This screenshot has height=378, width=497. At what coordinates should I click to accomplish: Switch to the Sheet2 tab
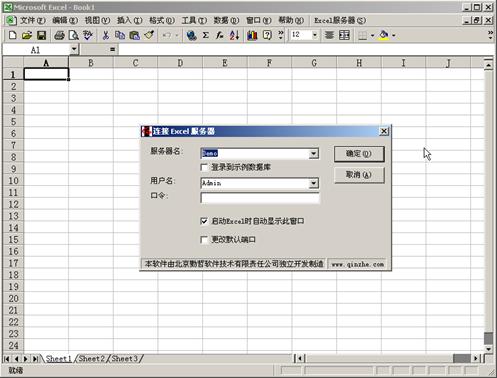coord(91,359)
